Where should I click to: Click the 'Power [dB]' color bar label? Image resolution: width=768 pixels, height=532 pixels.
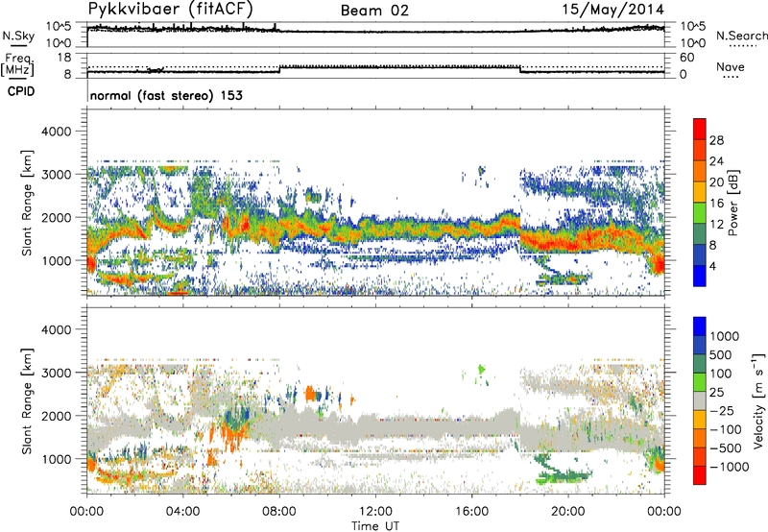[x=732, y=203]
